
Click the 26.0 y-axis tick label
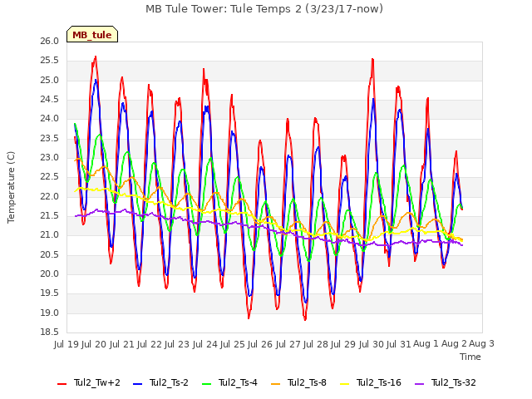(x=50, y=42)
